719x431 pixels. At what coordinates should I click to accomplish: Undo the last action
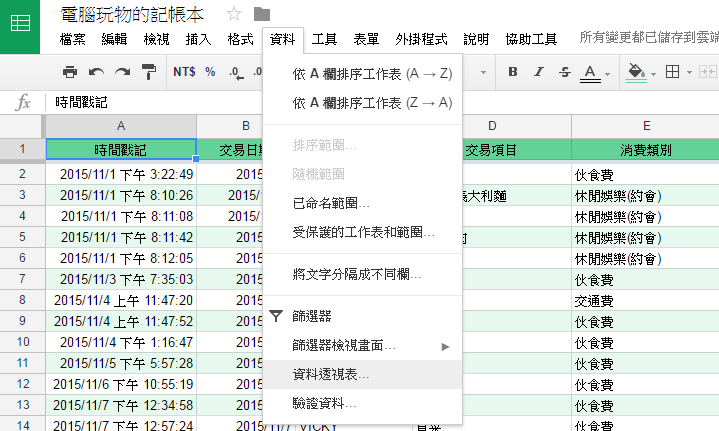(96, 72)
